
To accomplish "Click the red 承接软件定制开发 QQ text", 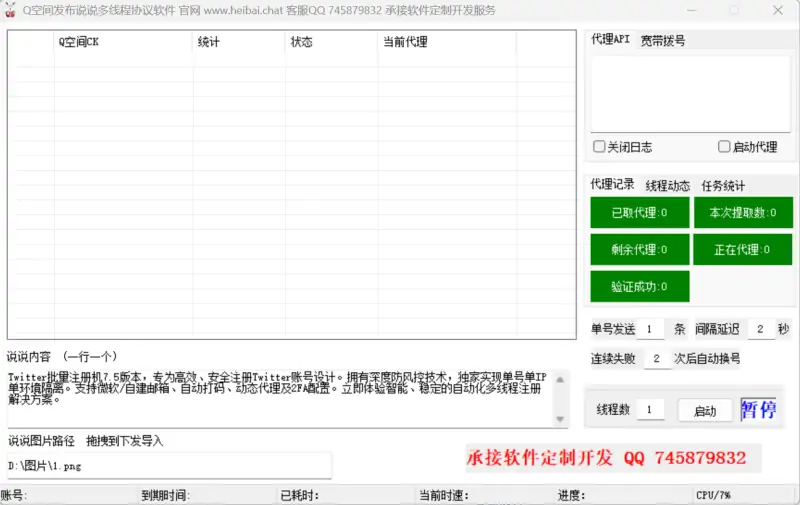I will pos(606,458).
